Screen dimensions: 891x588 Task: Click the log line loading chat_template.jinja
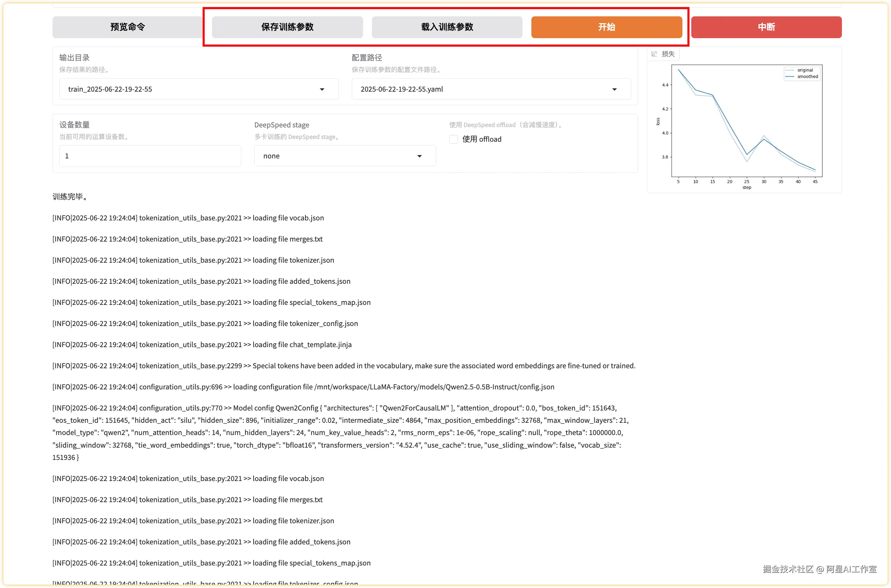(202, 345)
